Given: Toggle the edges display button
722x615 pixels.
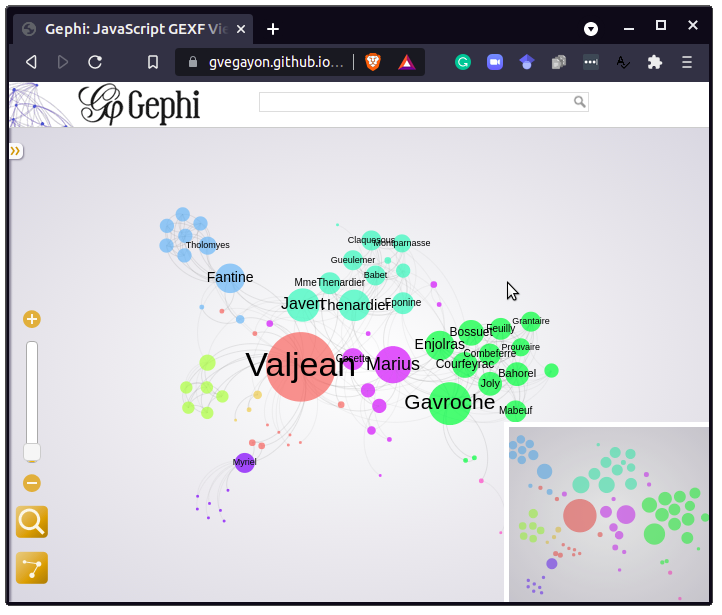Looking at the screenshot, I should coord(32,568).
